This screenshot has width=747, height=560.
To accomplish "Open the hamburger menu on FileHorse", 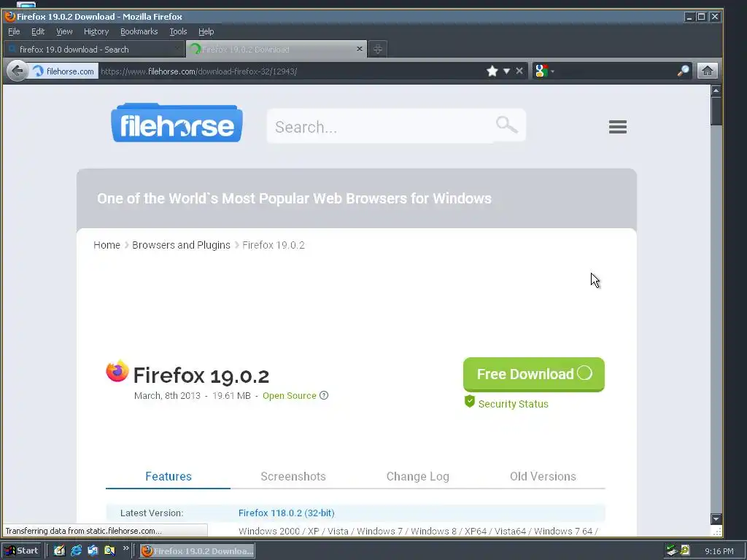I will click(617, 127).
